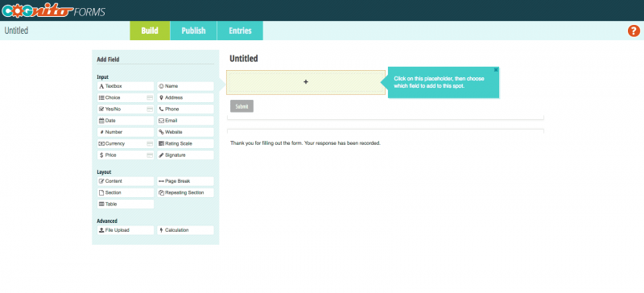
Task: Add a Yes/No field
Action: 126,109
